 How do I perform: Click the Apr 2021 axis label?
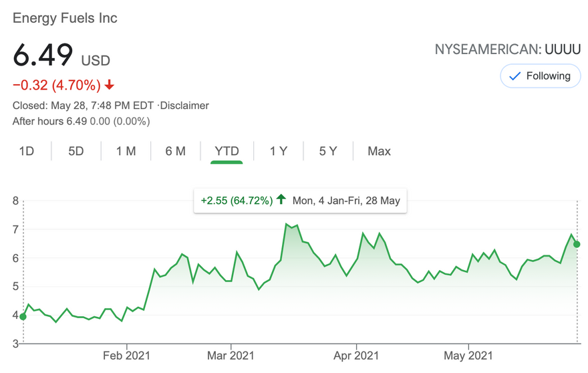[x=356, y=356]
